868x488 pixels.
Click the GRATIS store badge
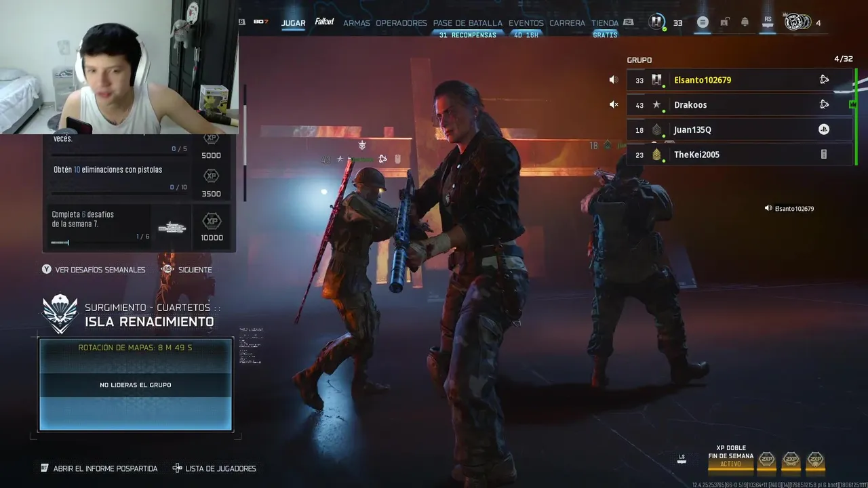605,35
